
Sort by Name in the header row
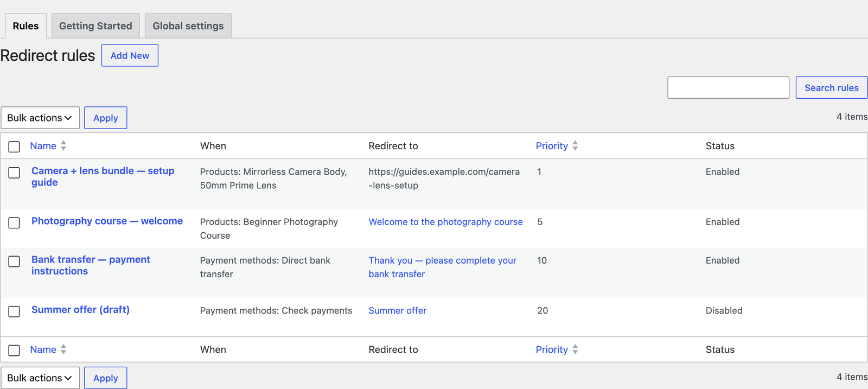43,146
